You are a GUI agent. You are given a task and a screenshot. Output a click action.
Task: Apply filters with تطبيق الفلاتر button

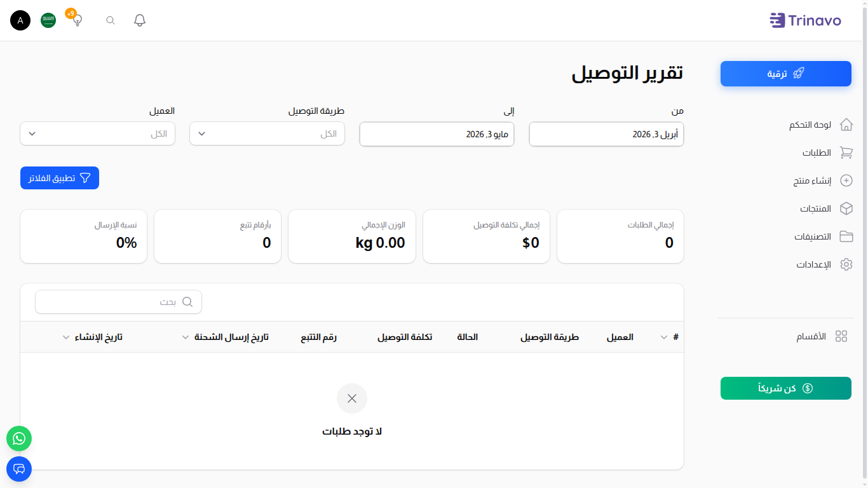point(60,178)
